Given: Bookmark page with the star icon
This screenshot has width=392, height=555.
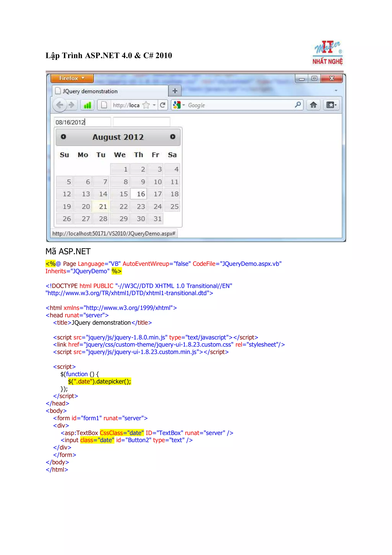Looking at the screenshot, I should (x=146, y=105).
